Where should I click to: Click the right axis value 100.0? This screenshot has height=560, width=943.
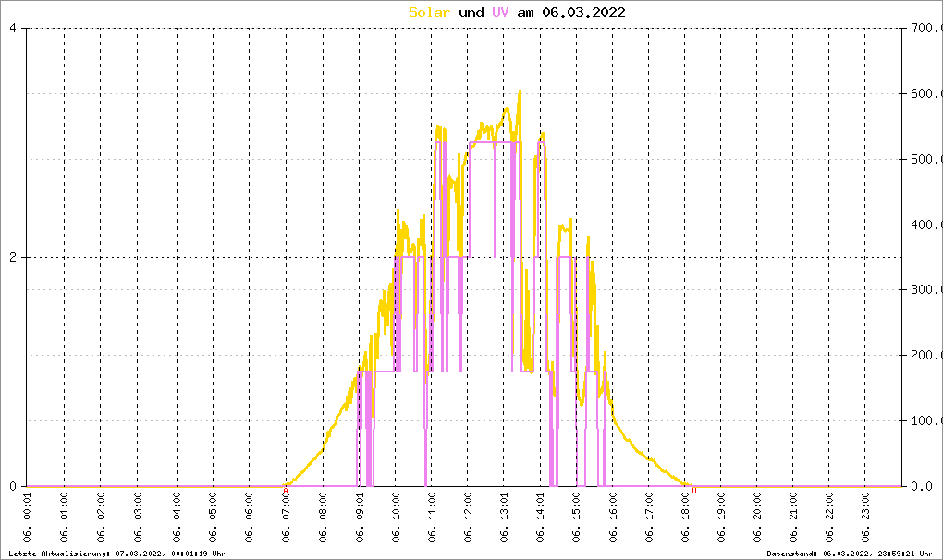(x=926, y=420)
